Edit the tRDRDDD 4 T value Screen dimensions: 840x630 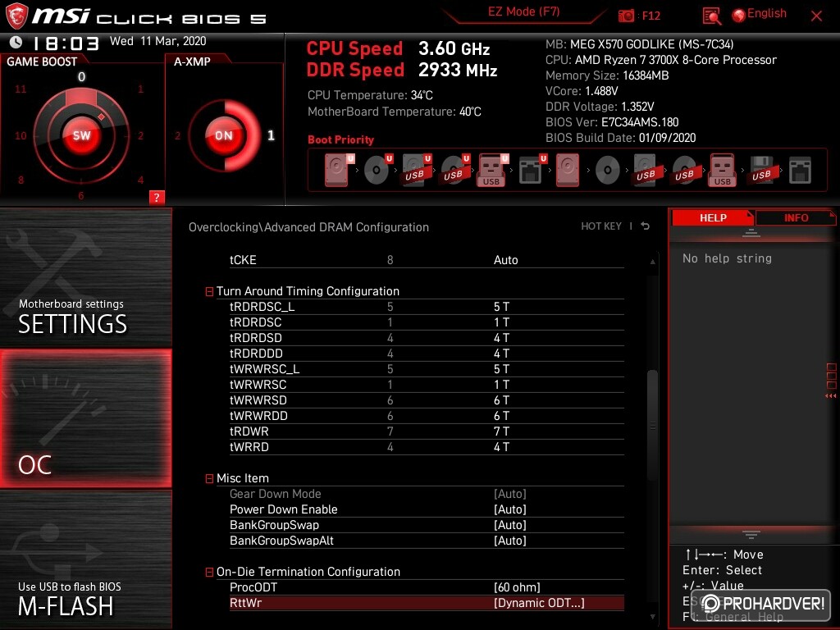coord(501,353)
